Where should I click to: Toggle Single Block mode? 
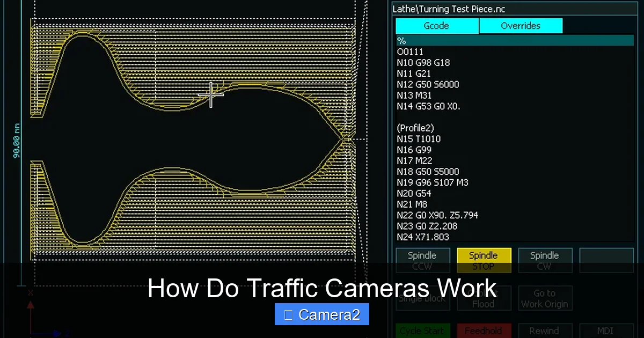click(x=422, y=298)
